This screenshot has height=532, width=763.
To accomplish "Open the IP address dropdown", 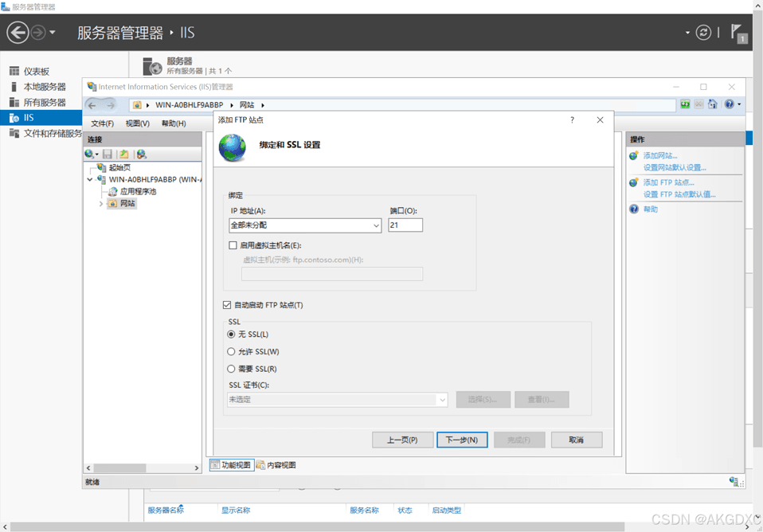I will 376,226.
